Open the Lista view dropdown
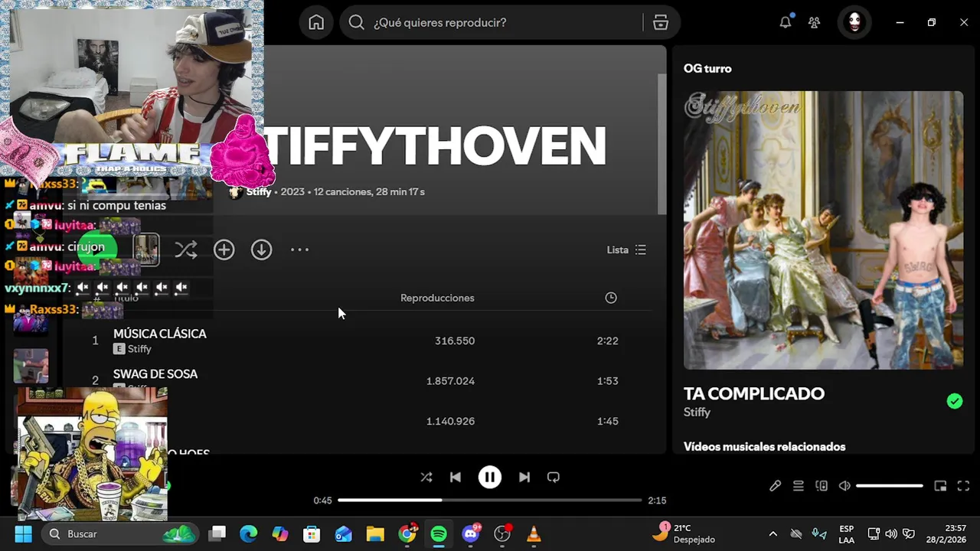This screenshot has height=551, width=980. 626,249
